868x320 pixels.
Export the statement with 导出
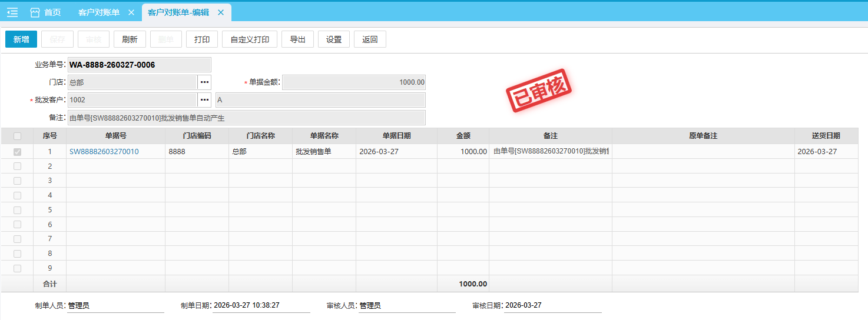coord(297,39)
